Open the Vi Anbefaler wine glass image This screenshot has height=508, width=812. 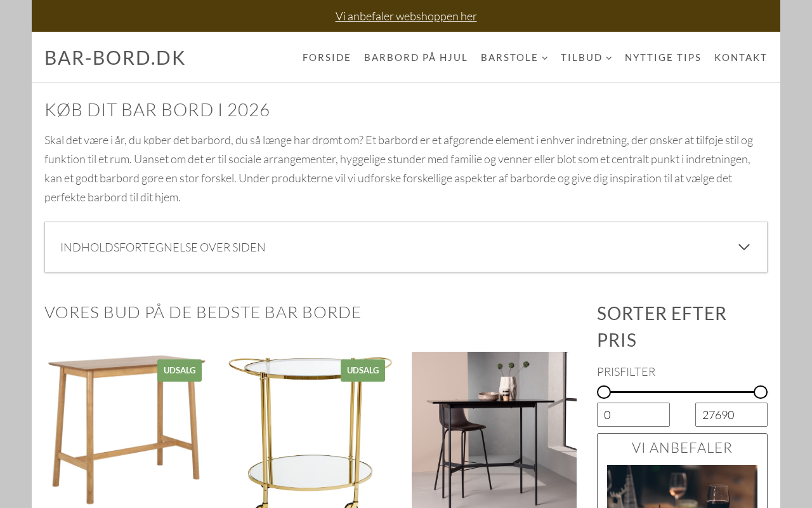(x=682, y=486)
